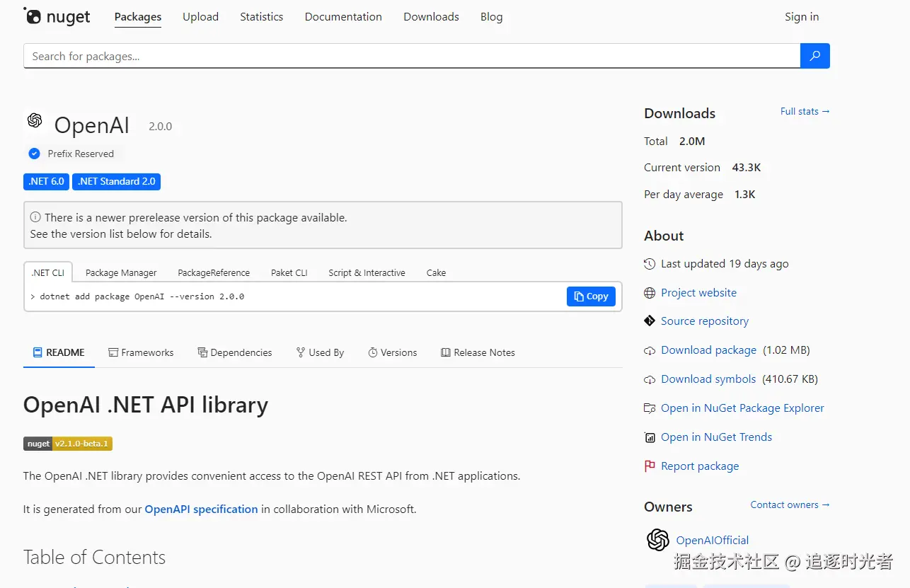Viewport: 910px width, 588px height.
Task: Click the Current version 43.3K value
Action: click(x=747, y=168)
